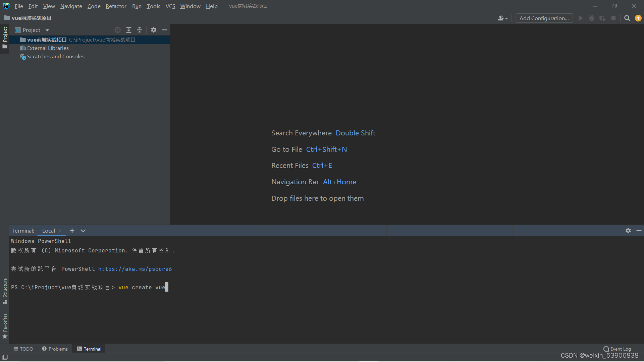Click the Expand All icon in Project panel
The width and height of the screenshot is (644, 362).
point(129,30)
